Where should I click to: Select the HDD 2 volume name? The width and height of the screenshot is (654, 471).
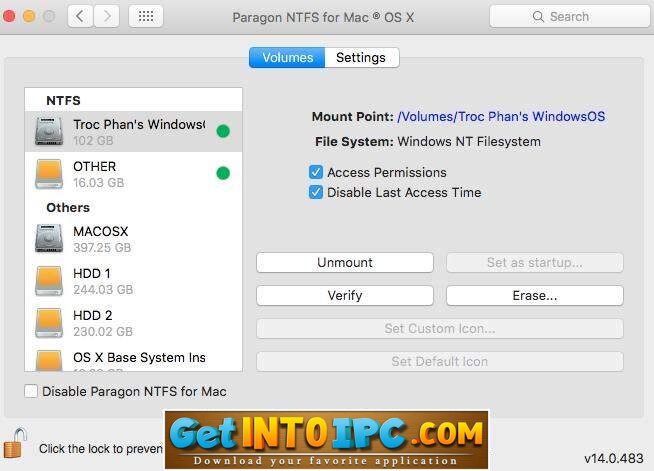point(93,315)
